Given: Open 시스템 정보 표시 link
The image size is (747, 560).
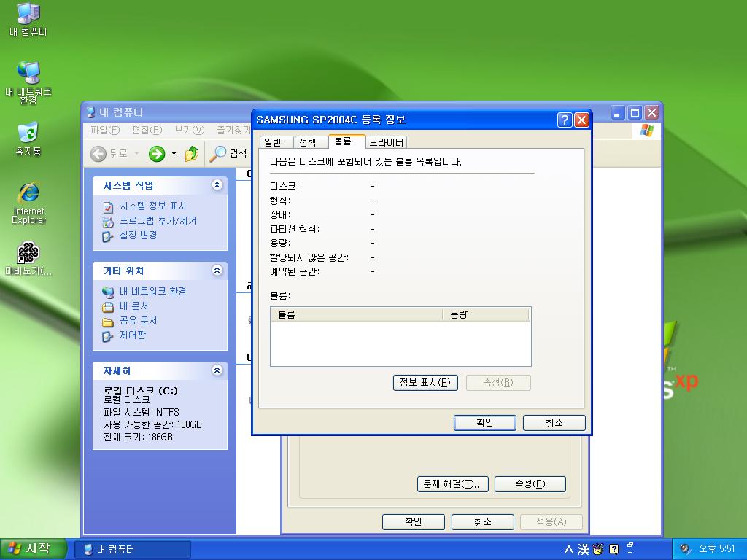Looking at the screenshot, I should click(x=152, y=206).
